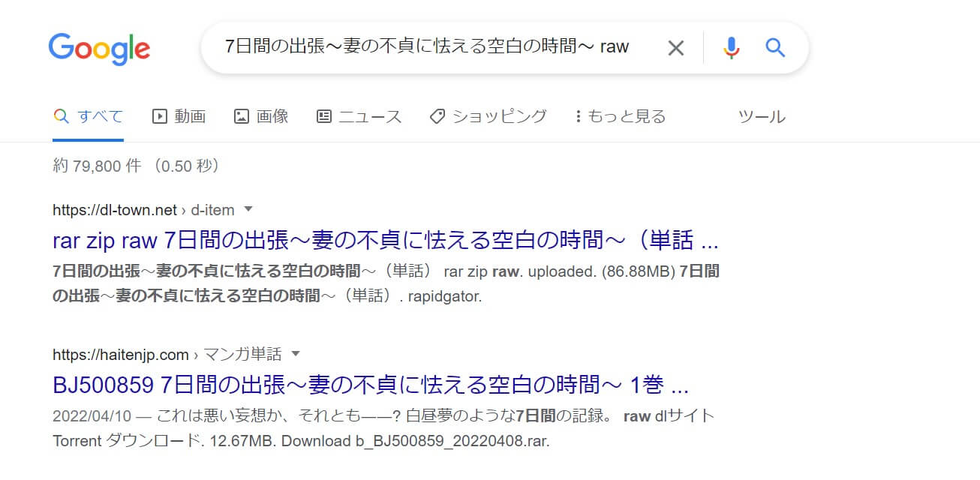Click the https://haitenjp.com › マンガ単話 URL
Screen dimensions: 980x480
pyautogui.click(x=167, y=354)
